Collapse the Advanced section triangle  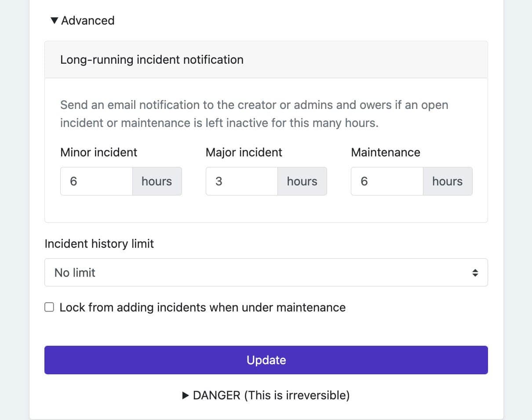click(x=54, y=21)
